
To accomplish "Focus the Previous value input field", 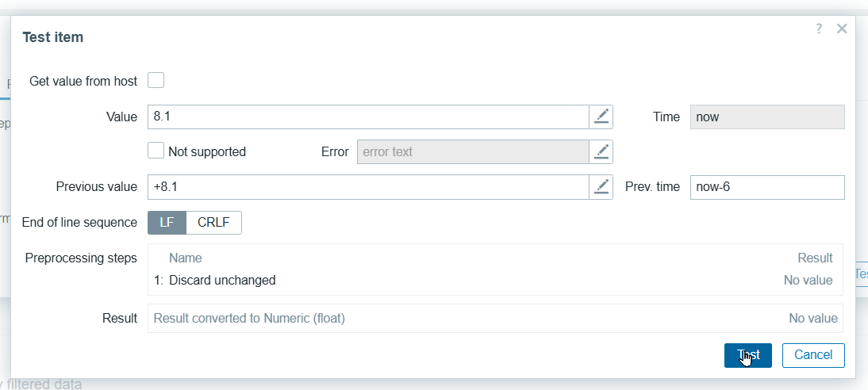I will pyautogui.click(x=368, y=187).
